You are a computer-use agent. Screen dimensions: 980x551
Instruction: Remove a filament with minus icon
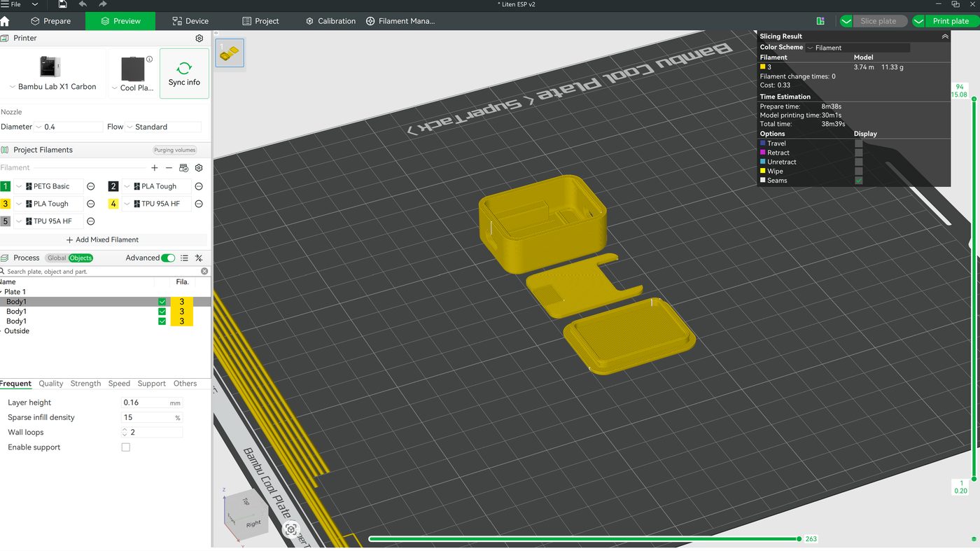tap(169, 168)
